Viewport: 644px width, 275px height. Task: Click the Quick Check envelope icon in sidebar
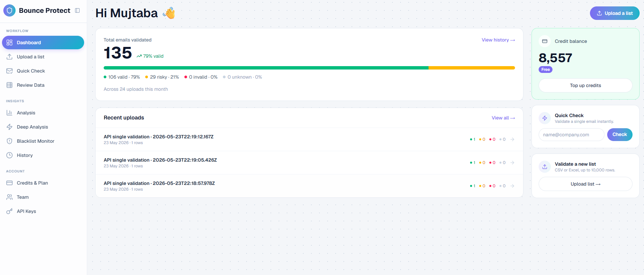[9, 71]
